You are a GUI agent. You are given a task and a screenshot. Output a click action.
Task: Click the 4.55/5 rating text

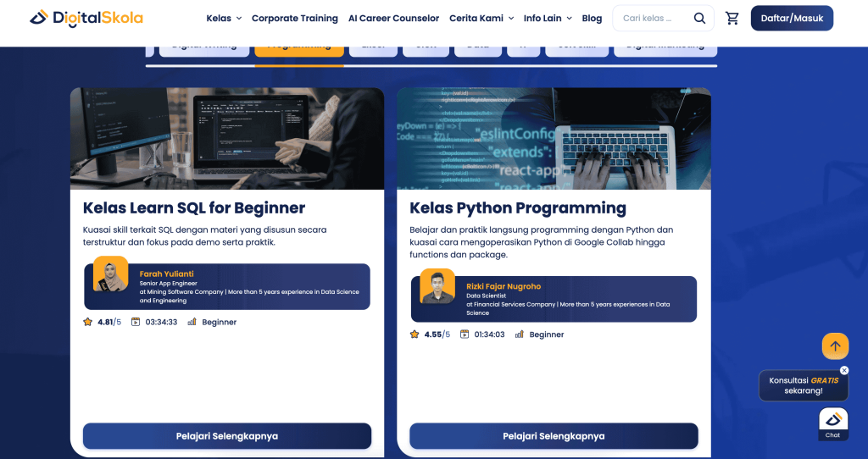click(x=437, y=334)
